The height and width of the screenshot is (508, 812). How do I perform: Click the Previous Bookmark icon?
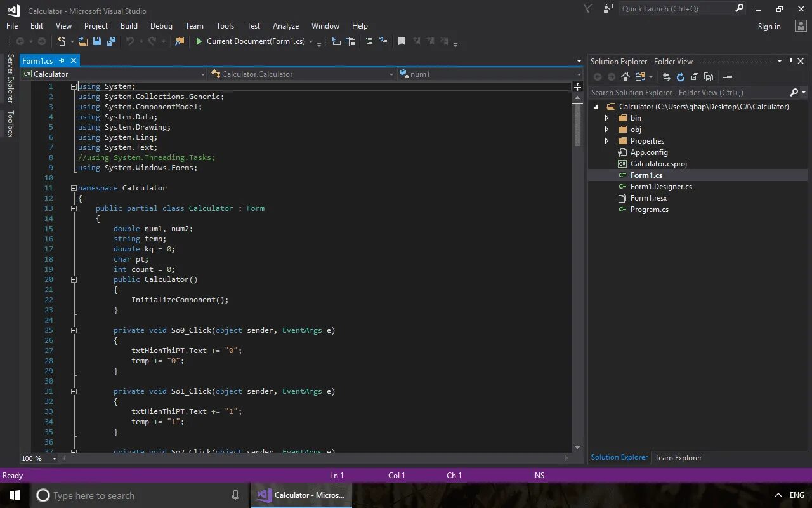click(x=417, y=41)
